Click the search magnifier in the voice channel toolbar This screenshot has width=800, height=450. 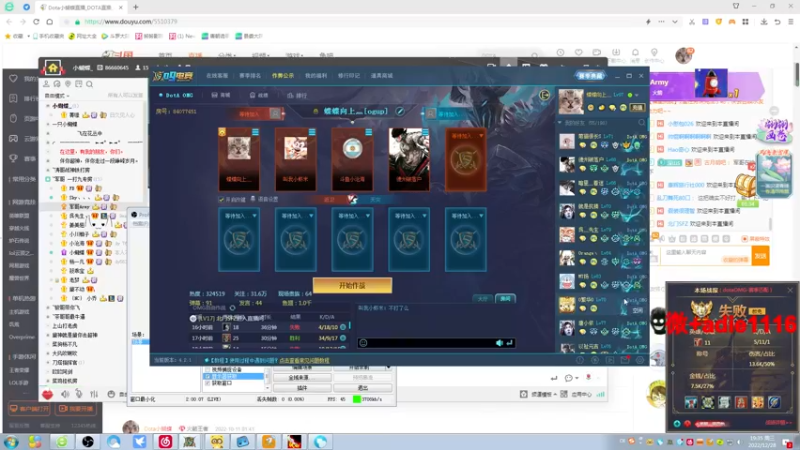[89, 84]
